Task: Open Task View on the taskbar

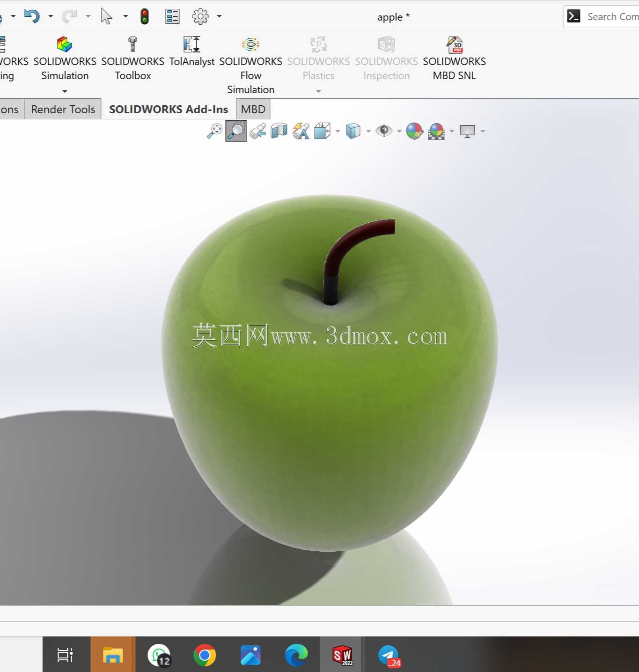Action: (x=65, y=655)
